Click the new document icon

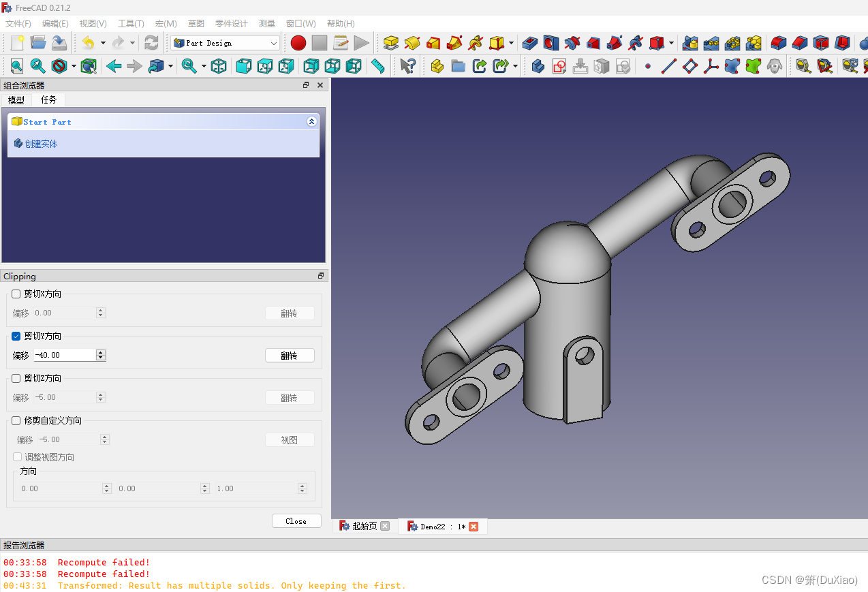[17, 43]
